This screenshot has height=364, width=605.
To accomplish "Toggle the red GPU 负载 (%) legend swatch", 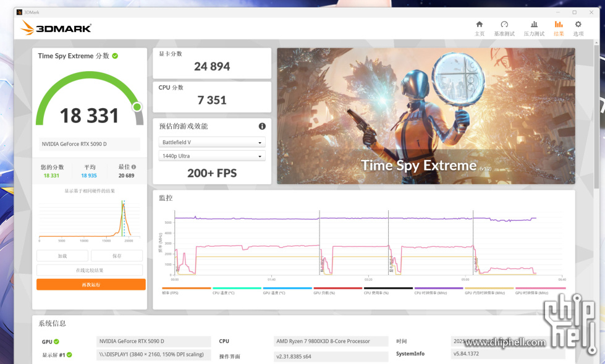I will point(338,288).
